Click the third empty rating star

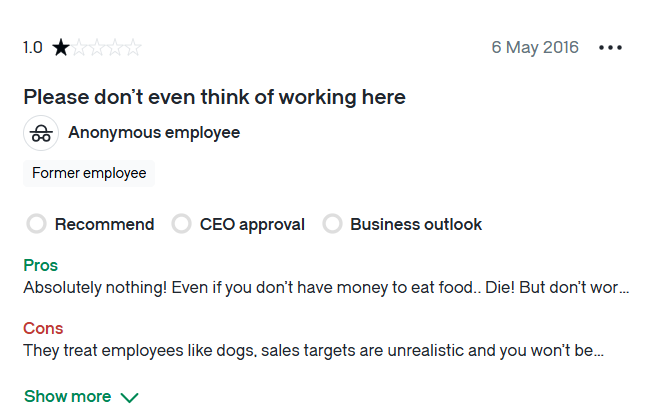pyautogui.click(x=97, y=47)
